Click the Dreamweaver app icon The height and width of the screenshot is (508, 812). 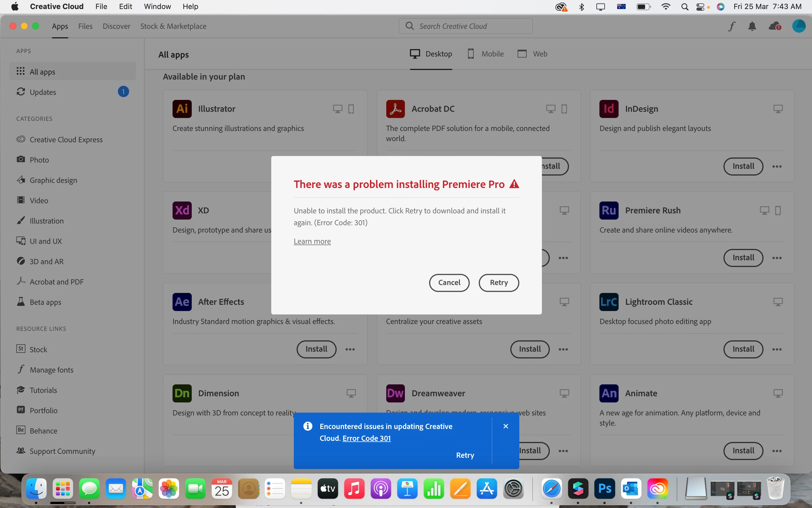click(x=395, y=393)
